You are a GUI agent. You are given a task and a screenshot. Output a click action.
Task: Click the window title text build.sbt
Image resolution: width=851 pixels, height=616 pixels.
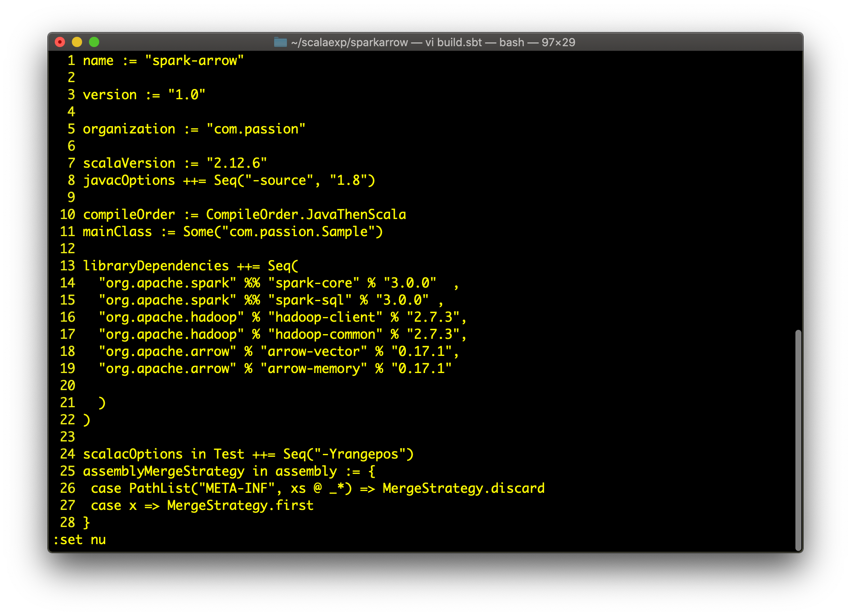click(x=459, y=42)
